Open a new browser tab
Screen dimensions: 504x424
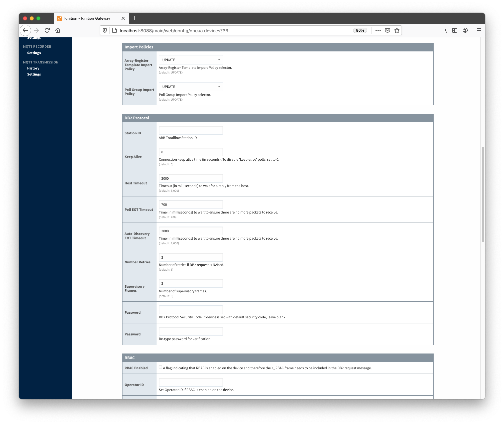(x=135, y=18)
